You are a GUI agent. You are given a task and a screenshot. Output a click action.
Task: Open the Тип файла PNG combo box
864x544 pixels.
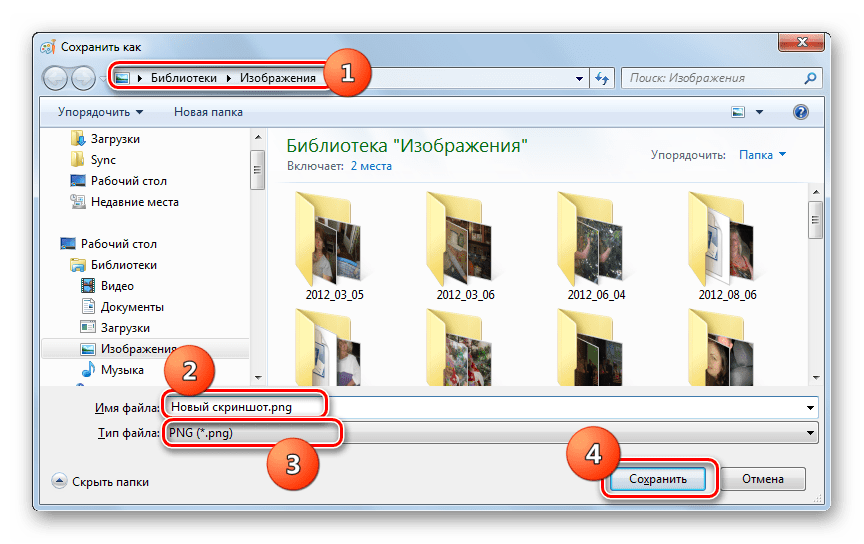pyautogui.click(x=490, y=433)
